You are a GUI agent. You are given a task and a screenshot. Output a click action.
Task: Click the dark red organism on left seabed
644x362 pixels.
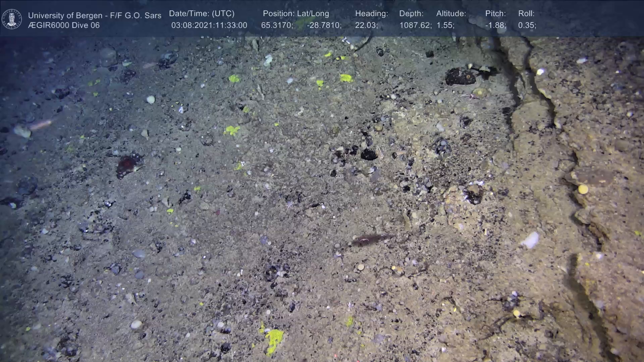(x=126, y=165)
